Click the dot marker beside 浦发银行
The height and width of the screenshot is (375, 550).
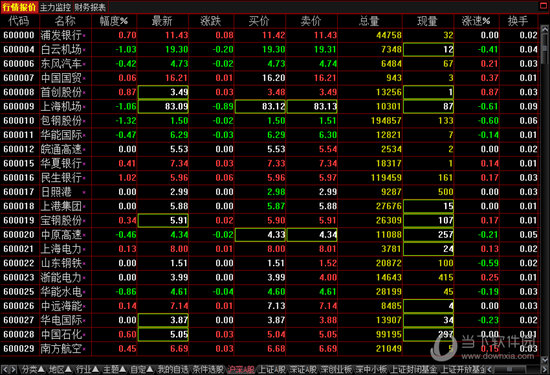pos(84,36)
